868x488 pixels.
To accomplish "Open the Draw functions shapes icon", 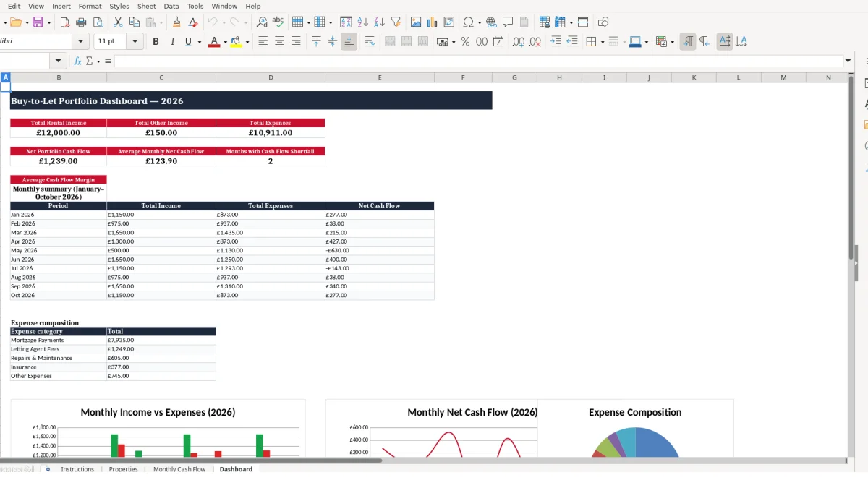I will [x=603, y=22].
